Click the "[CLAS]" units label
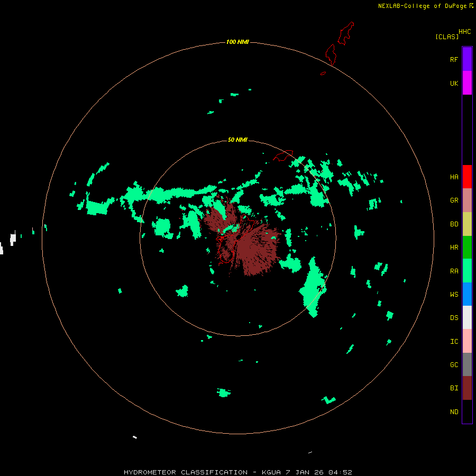 pyautogui.click(x=447, y=37)
